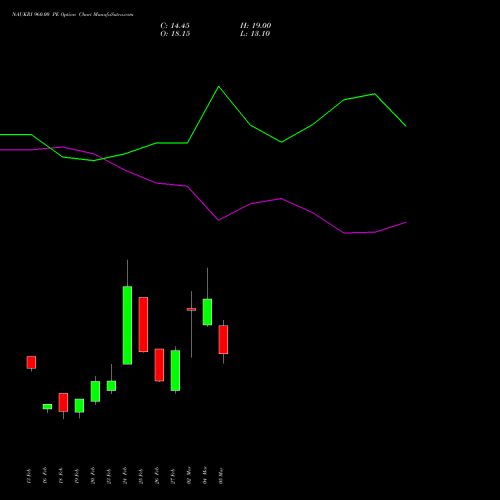This screenshot has height=500, width=500.
Task: Select the green candle for 19 Feb
Action: (x=79, y=406)
